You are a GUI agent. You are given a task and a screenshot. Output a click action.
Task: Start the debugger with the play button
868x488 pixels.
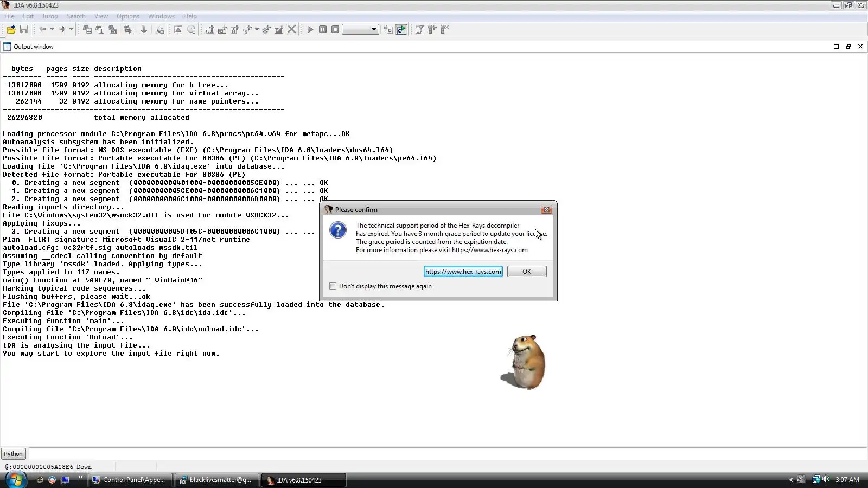pos(310,29)
